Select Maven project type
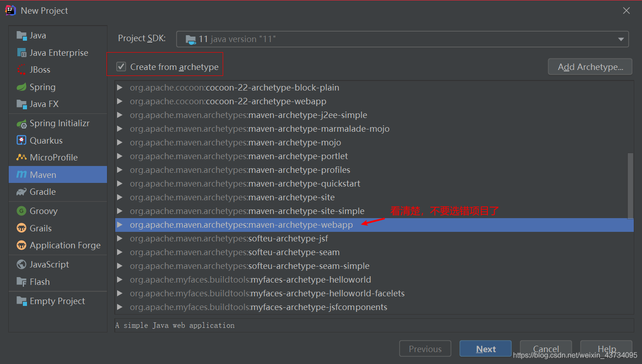 58,175
